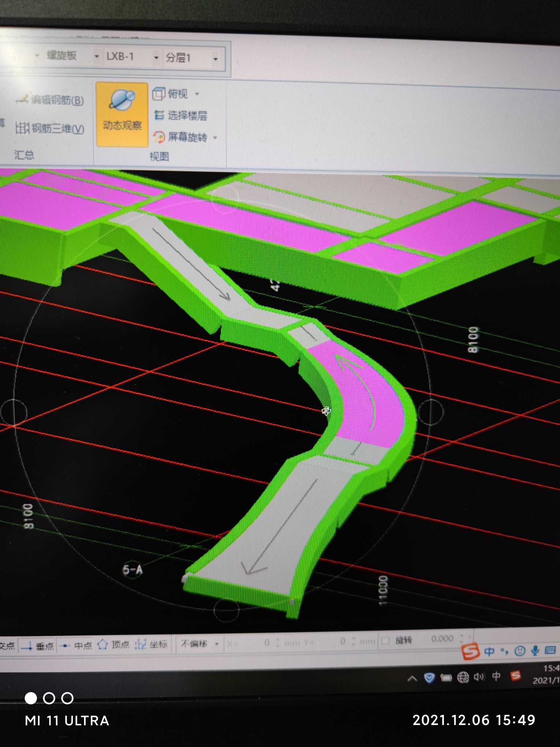This screenshot has width=560, height=747.
Task: Toggle 坐标 coordinate snap
Action: click(151, 644)
